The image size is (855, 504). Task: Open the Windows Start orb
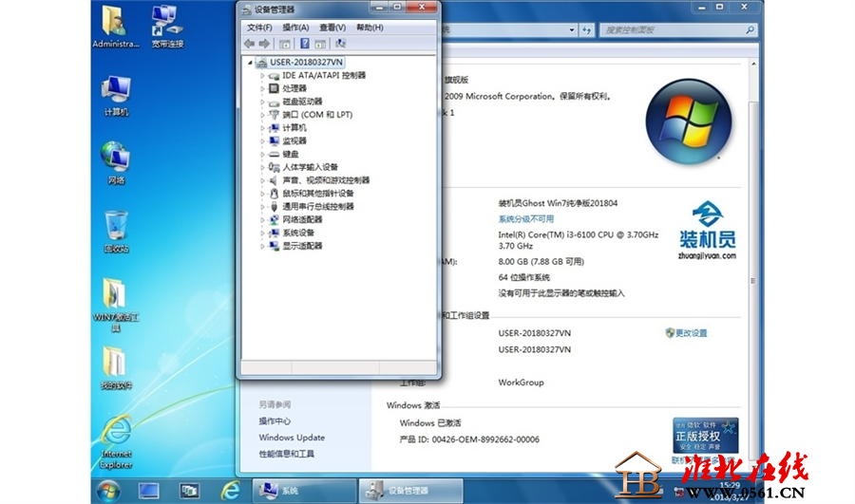[108, 492]
